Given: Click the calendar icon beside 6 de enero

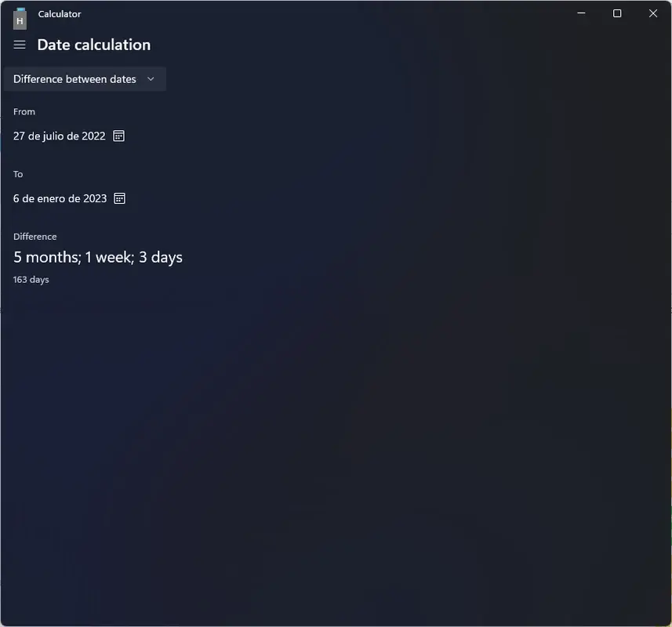Looking at the screenshot, I should pyautogui.click(x=119, y=198).
